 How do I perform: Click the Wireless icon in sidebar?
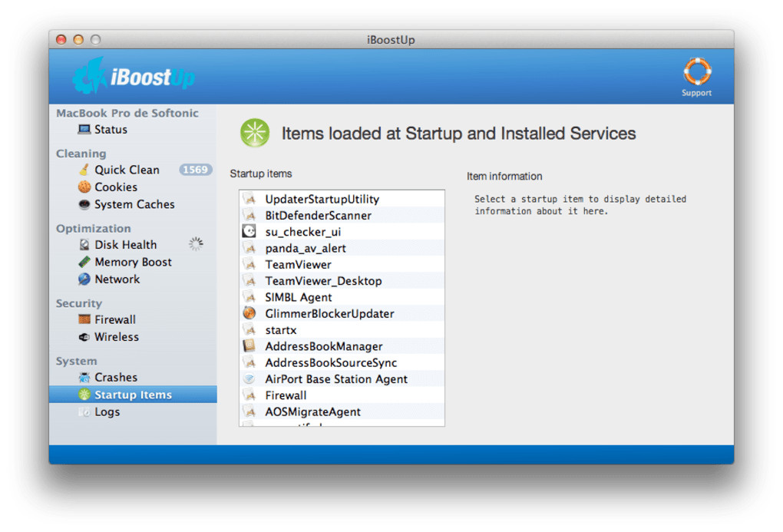[84, 337]
